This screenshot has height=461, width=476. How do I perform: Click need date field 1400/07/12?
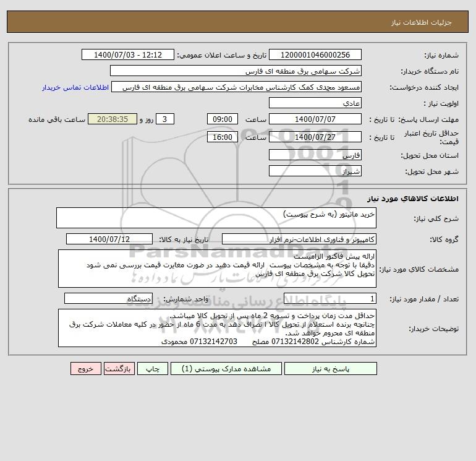pyautogui.click(x=109, y=239)
